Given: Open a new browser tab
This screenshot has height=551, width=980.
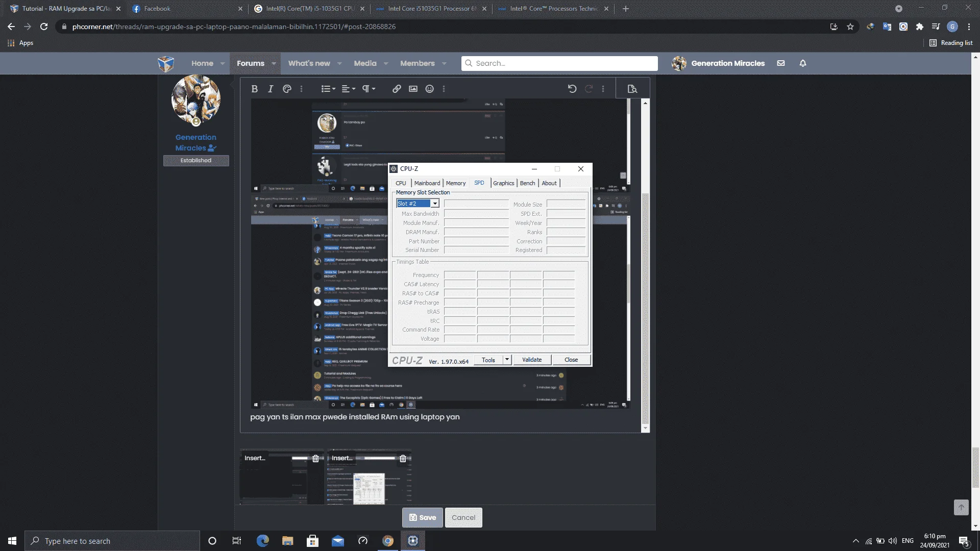Looking at the screenshot, I should click(626, 9).
